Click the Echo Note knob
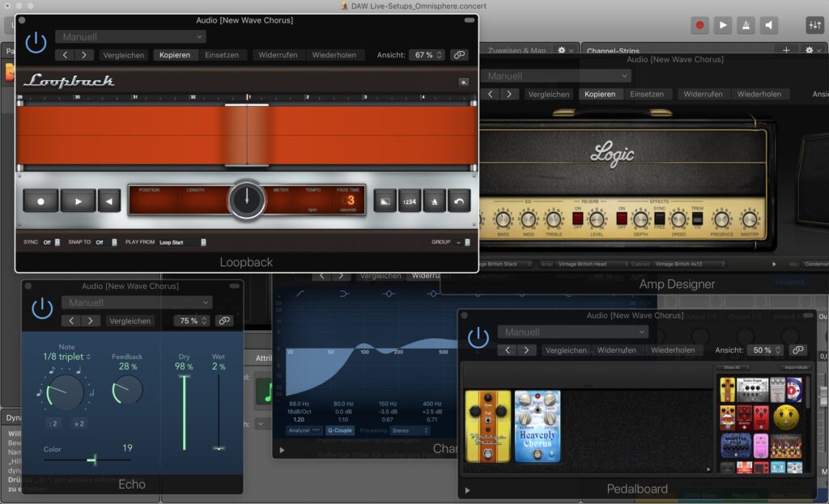This screenshot has width=829, height=504. 65,392
